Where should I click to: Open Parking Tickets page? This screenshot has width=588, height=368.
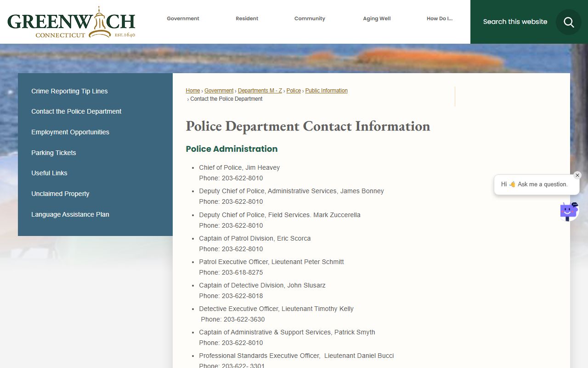click(x=54, y=153)
